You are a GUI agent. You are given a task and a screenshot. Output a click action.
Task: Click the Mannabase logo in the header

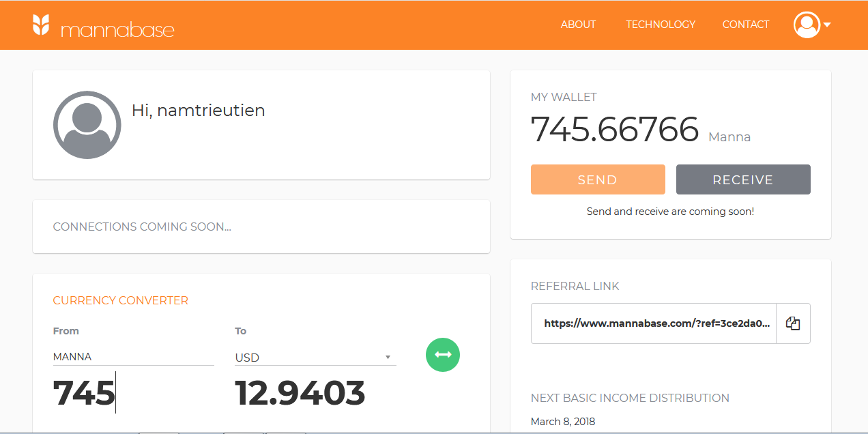[103, 25]
